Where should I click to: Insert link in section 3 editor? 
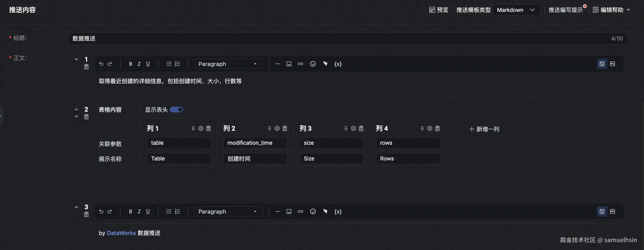click(x=301, y=212)
